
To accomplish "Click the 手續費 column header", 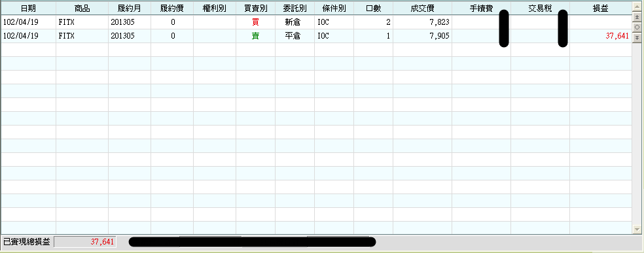I will click(481, 8).
